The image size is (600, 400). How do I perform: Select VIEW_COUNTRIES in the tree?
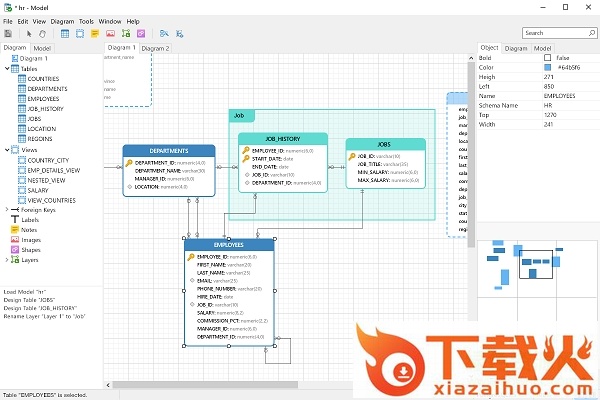[52, 200]
